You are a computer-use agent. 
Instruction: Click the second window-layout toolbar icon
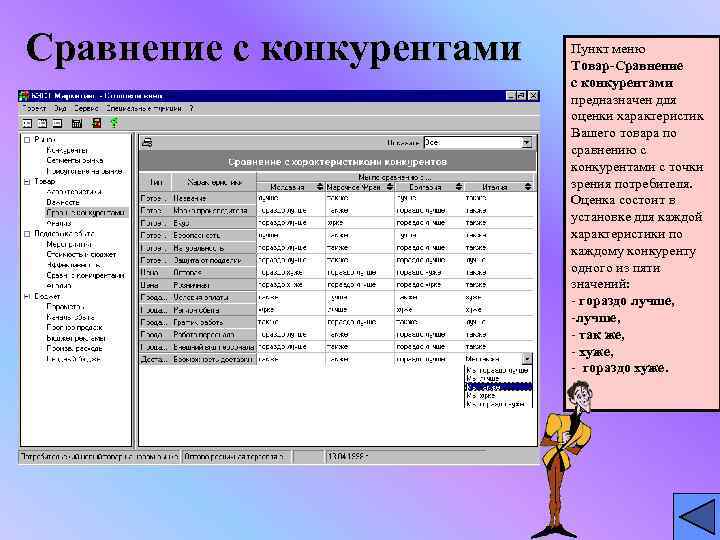tap(42, 123)
